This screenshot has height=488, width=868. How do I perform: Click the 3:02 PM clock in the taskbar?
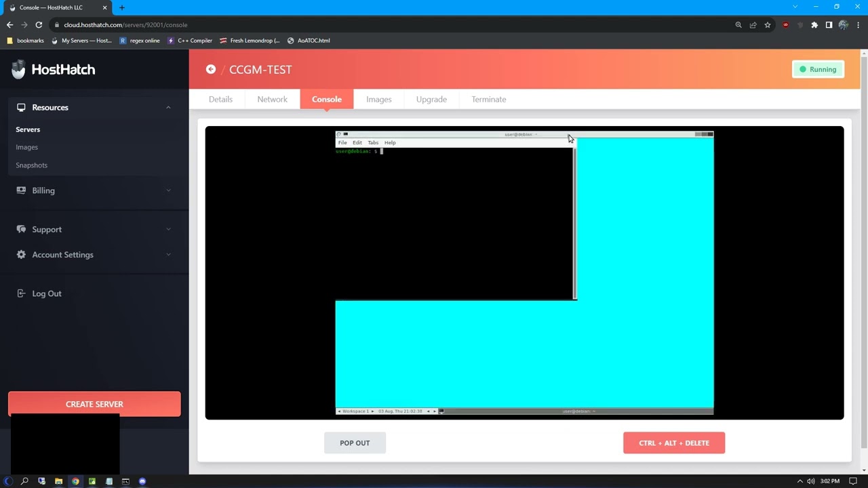click(829, 481)
